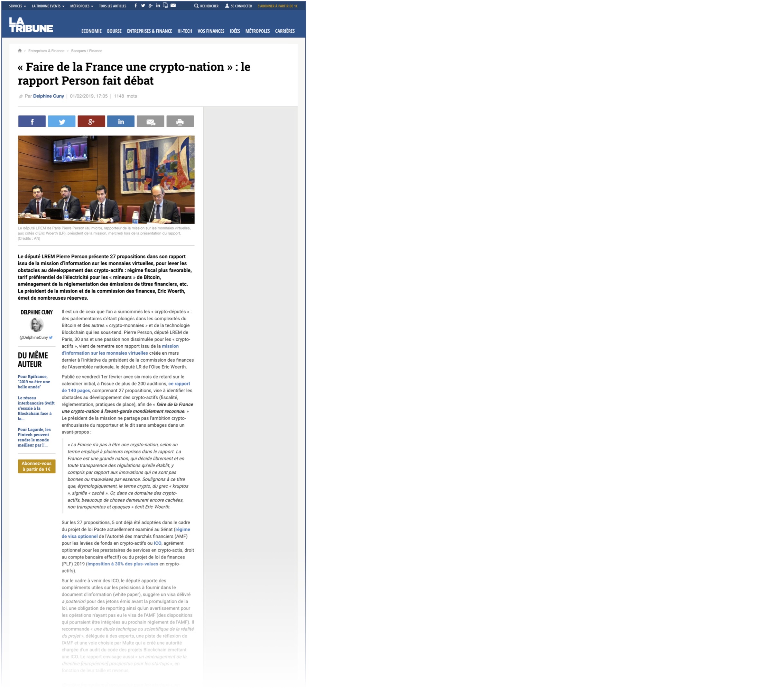Screen dimensions: 760x700
Task: Open the ICO link
Action: [157, 543]
